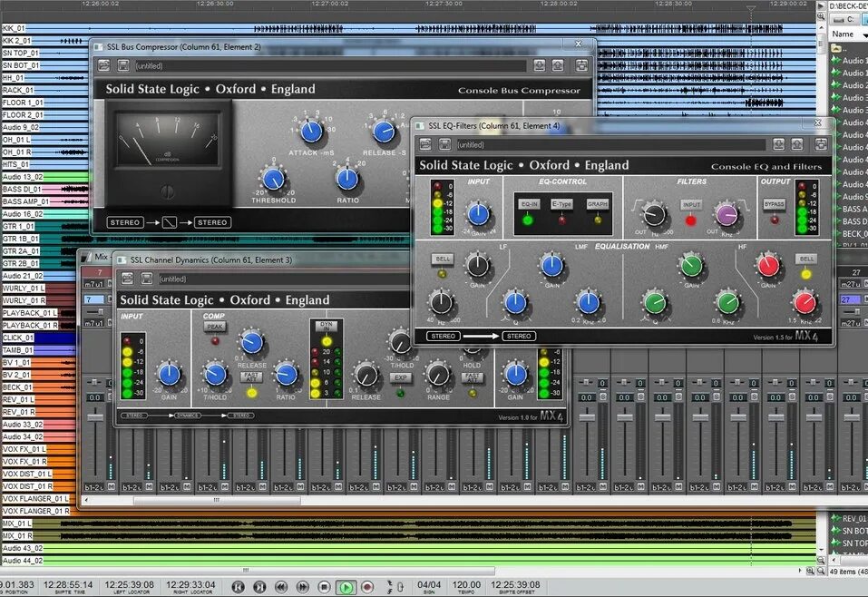Screen dimensions: 868x597
Task: Toggle the E-Type switch in EQ-Control
Action: 561,204
